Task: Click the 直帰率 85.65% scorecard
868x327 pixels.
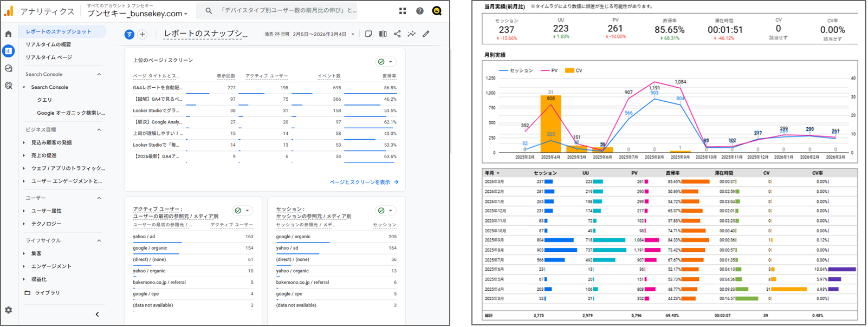Action: coord(669,30)
